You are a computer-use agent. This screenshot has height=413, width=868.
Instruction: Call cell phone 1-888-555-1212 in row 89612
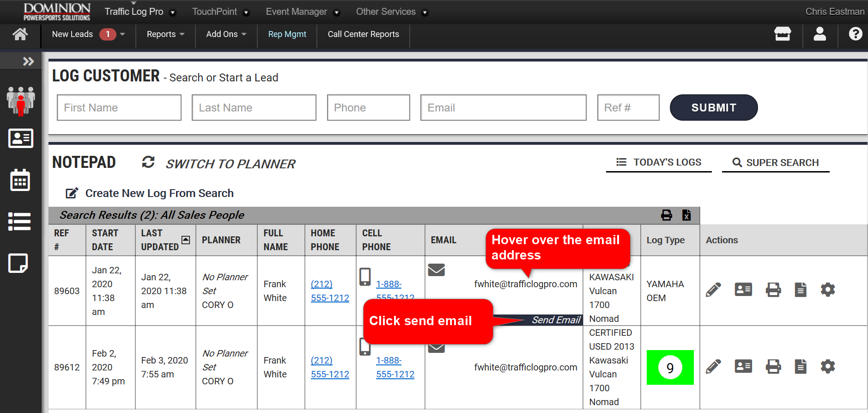pos(395,367)
